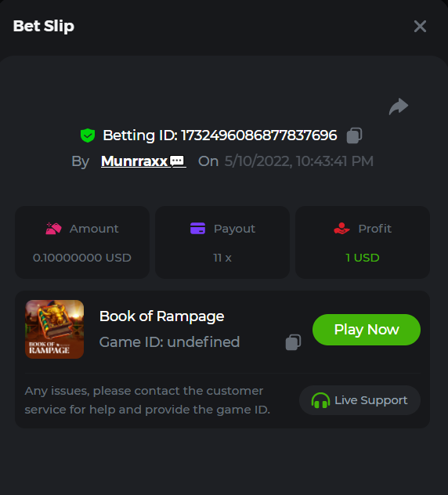Open Live Support chat
The height and width of the screenshot is (495, 448).
tap(359, 400)
